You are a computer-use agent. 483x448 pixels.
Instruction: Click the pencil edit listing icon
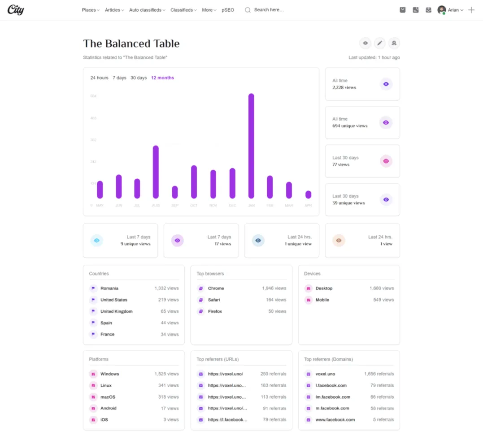[380, 43]
